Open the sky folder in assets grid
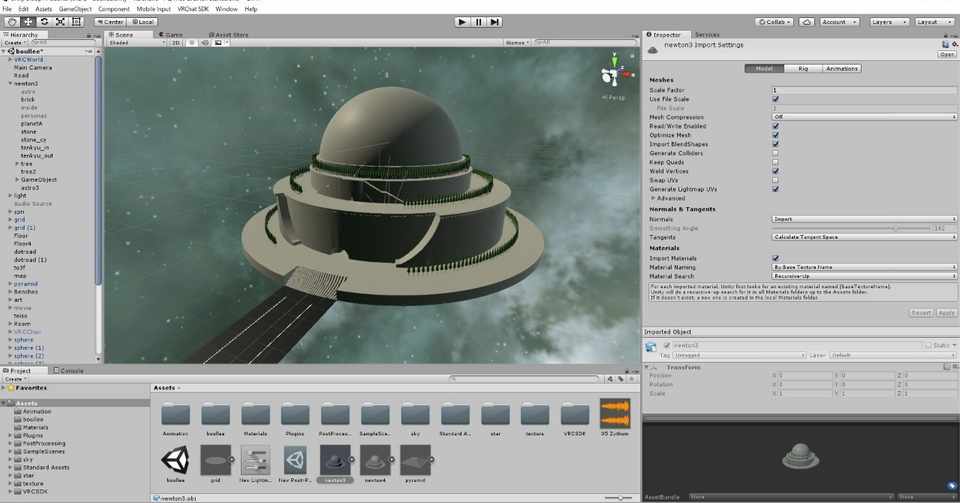Image resolution: width=960 pixels, height=503 pixels. pos(415,414)
